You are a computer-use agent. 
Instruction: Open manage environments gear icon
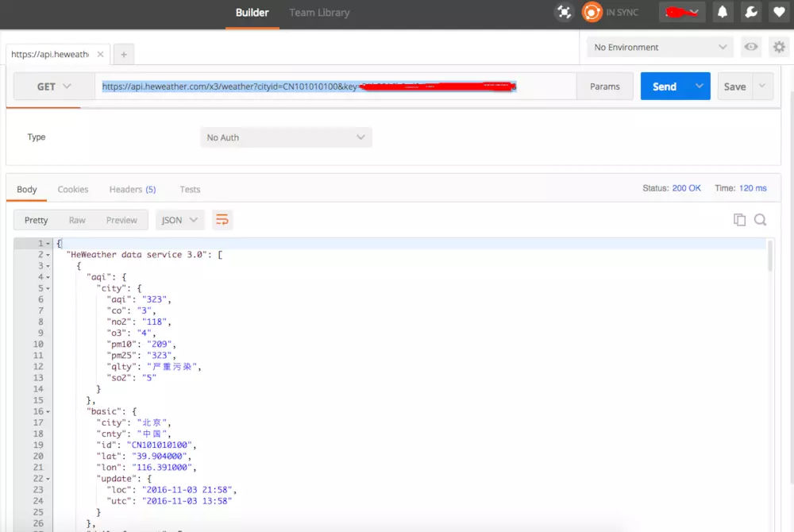pos(779,47)
